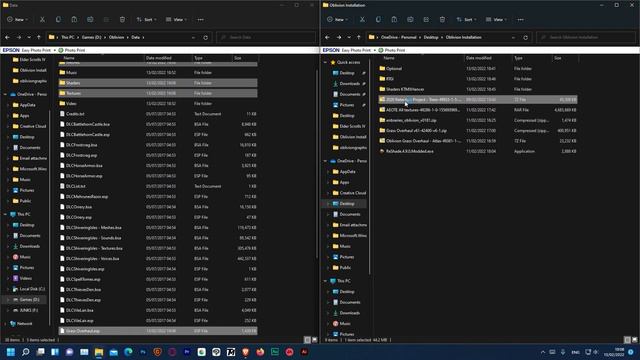Viewport: 640px width, 360px height.
Task: Select Local Disk (C:) in Data sidebar
Action: (28, 289)
